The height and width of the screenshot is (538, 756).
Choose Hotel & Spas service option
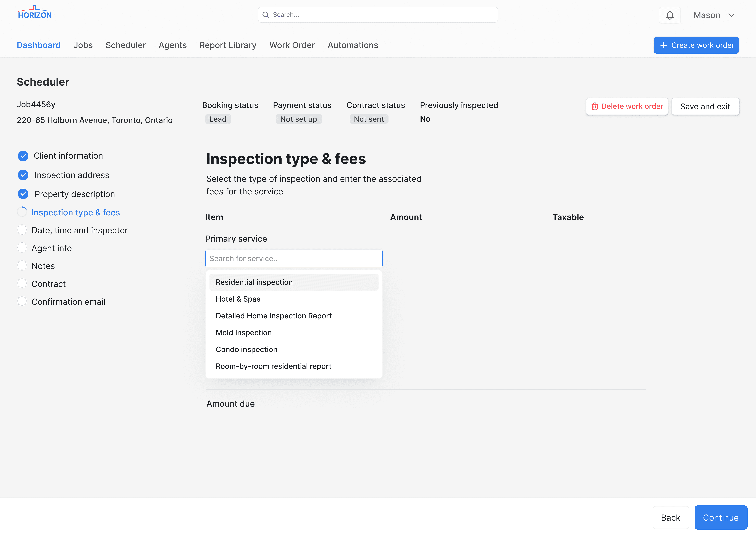pyautogui.click(x=294, y=299)
